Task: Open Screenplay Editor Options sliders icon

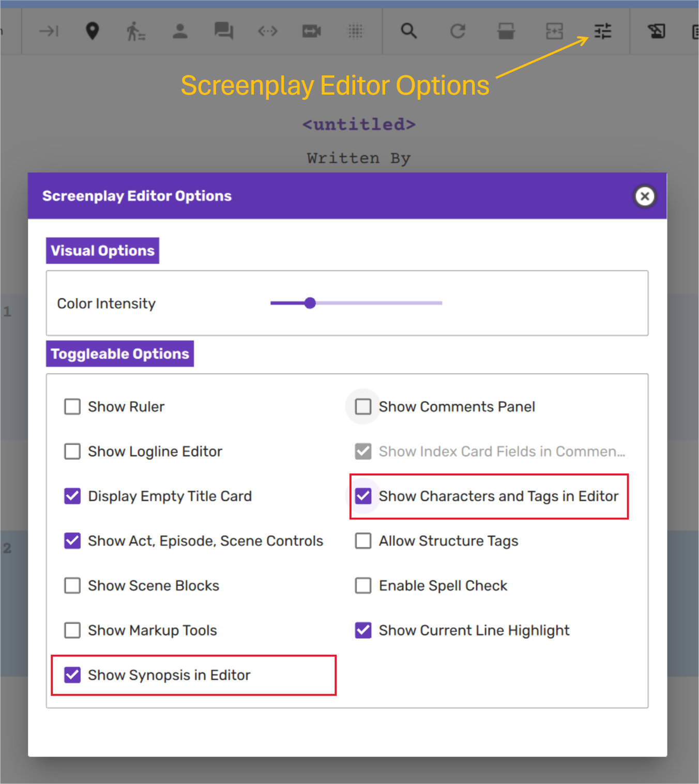Action: [x=603, y=31]
